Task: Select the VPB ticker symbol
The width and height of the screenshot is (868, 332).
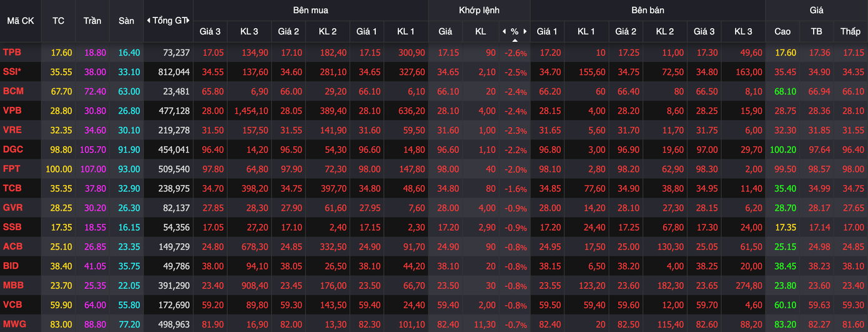Action: point(12,111)
